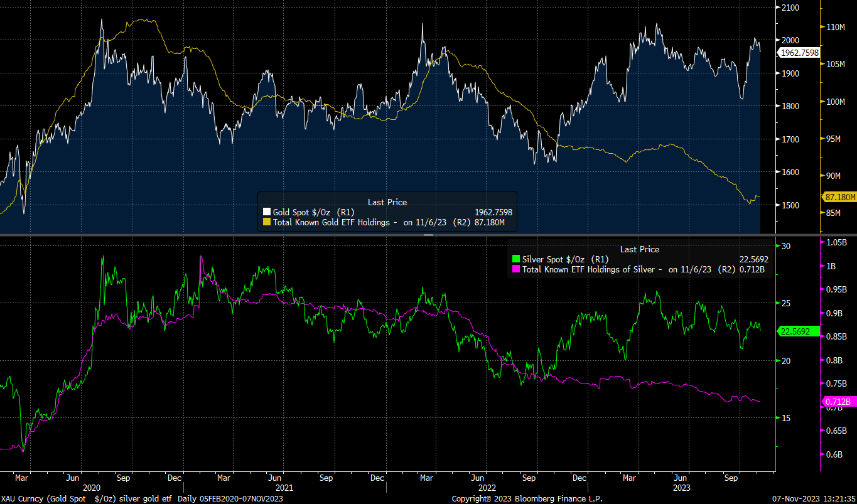Click the 87.180M gold holdings axis tag

click(x=840, y=197)
